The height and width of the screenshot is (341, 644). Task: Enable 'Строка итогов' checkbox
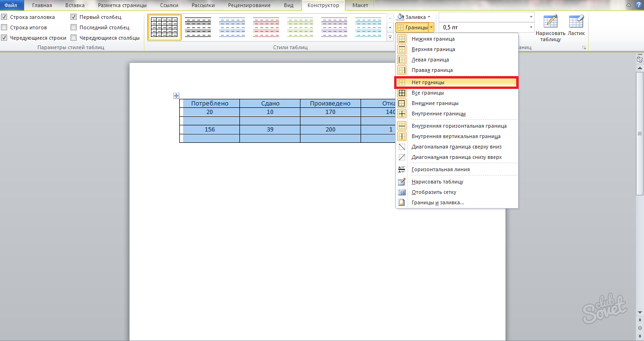4,27
